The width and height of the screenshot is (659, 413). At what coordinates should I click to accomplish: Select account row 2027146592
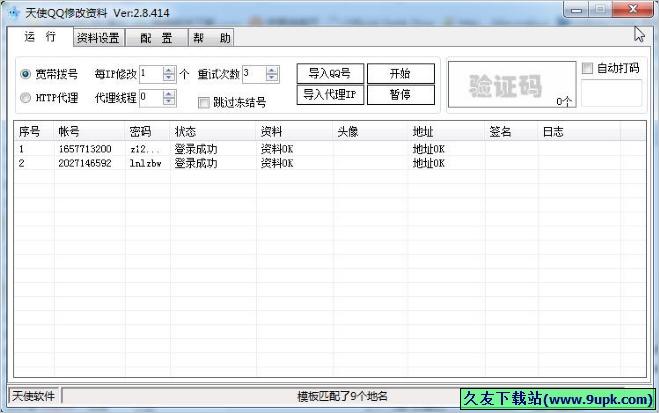330,163
